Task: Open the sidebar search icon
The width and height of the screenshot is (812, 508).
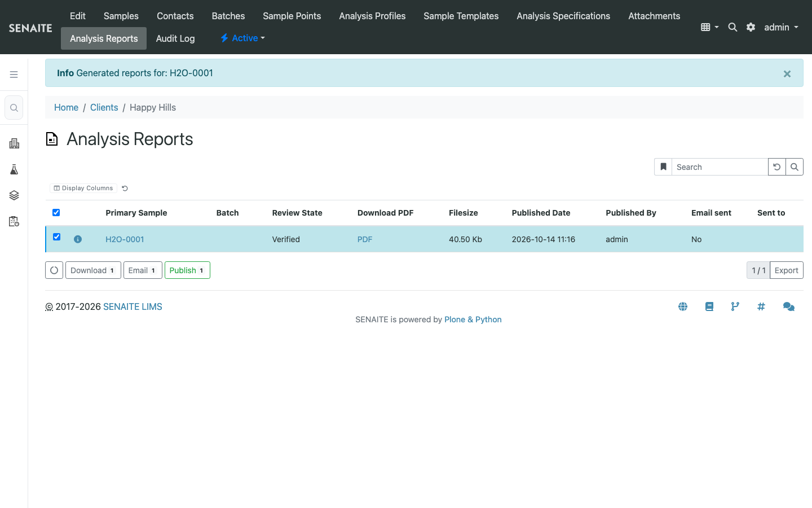Action: coord(14,108)
